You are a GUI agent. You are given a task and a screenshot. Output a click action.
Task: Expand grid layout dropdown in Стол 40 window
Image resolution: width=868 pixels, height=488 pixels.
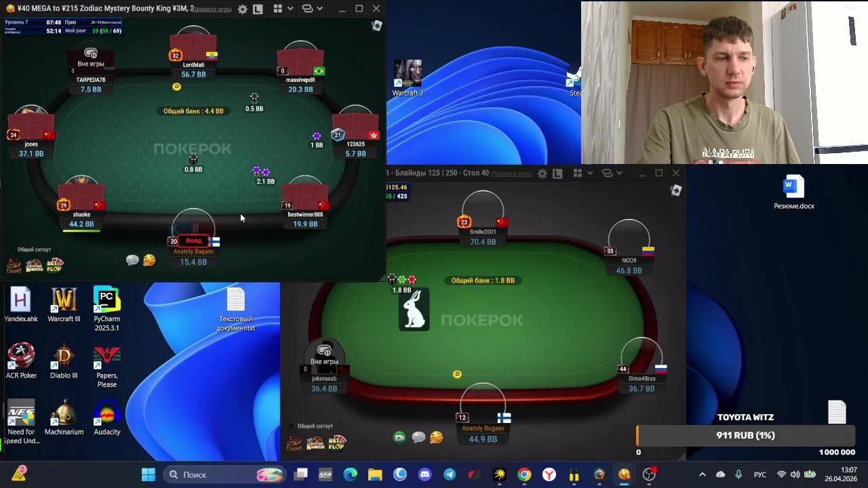pos(590,174)
